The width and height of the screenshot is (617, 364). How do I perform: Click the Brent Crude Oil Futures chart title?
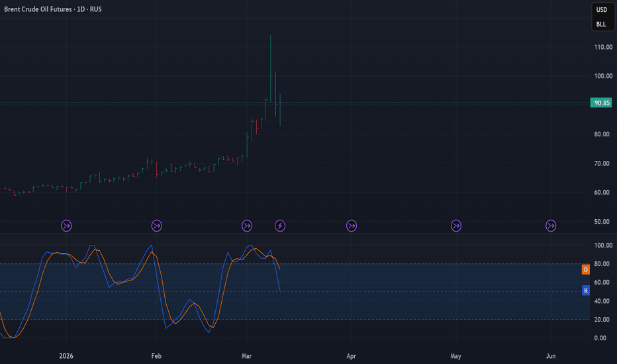[53, 9]
